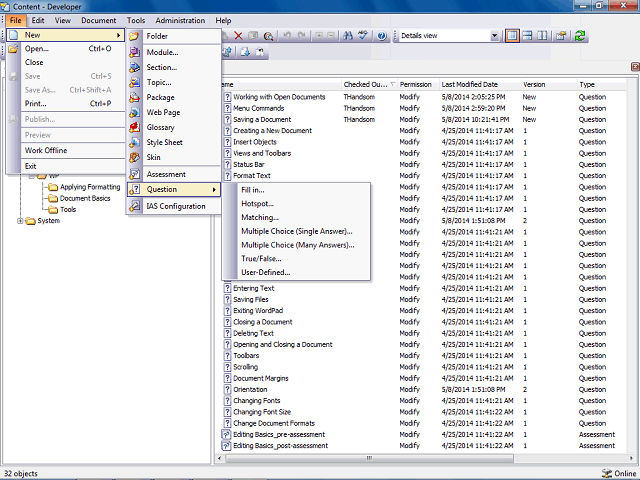
Task: Click the document download-arrow icon in second toolbar row
Action: coord(245,52)
